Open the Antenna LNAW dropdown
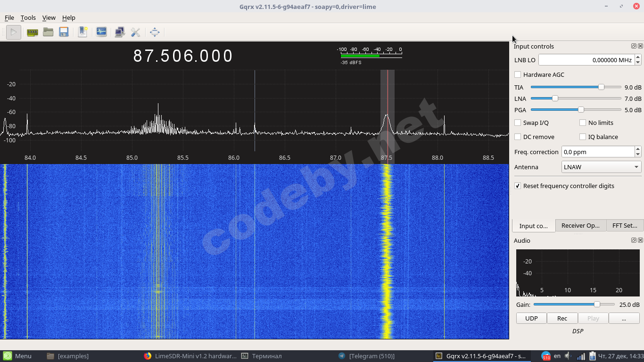The height and width of the screenshot is (362, 644). (602, 167)
